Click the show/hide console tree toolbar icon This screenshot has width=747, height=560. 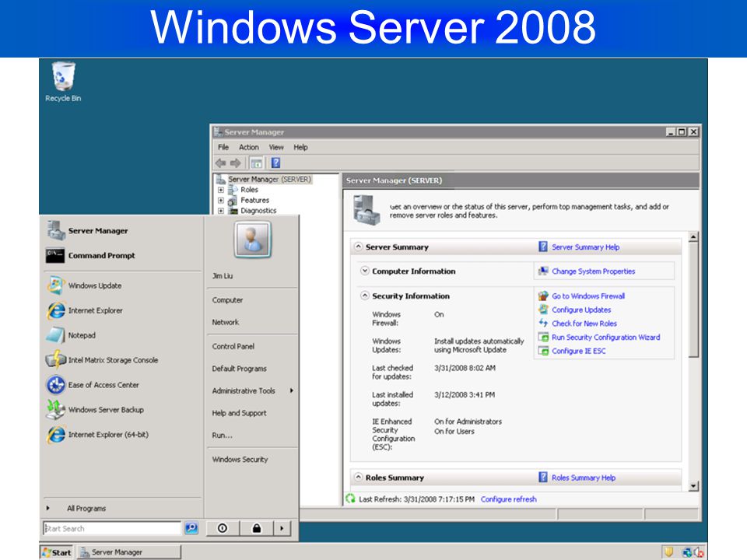tap(256, 163)
